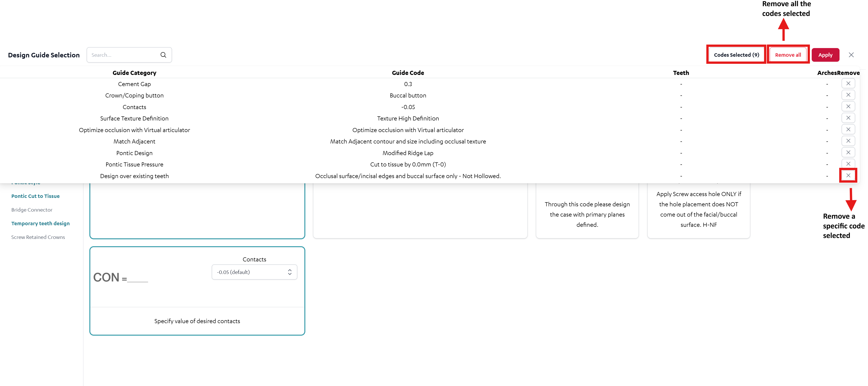Viewport: 868px width, 386px height.
Task: Remove the Crown/Coping button code row
Action: click(x=848, y=95)
